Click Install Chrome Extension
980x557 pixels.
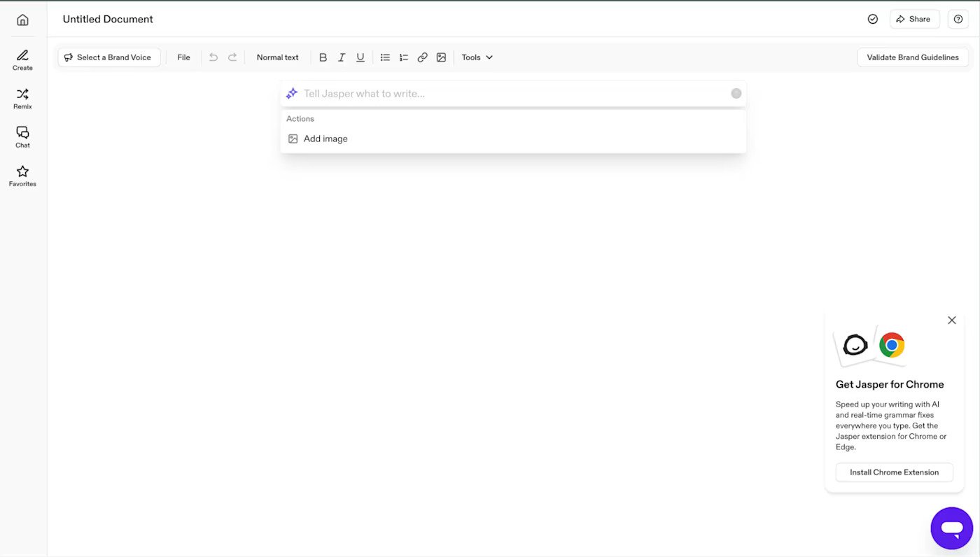(894, 472)
